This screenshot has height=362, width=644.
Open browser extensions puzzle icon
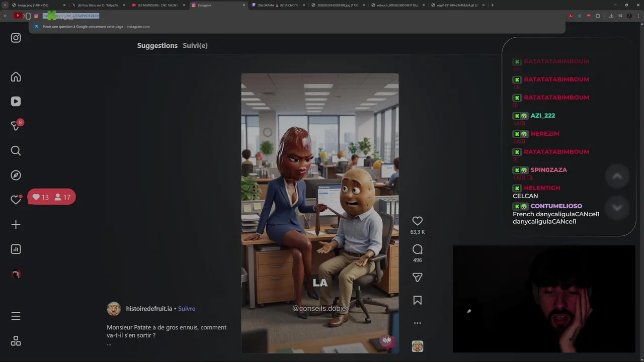(598, 16)
